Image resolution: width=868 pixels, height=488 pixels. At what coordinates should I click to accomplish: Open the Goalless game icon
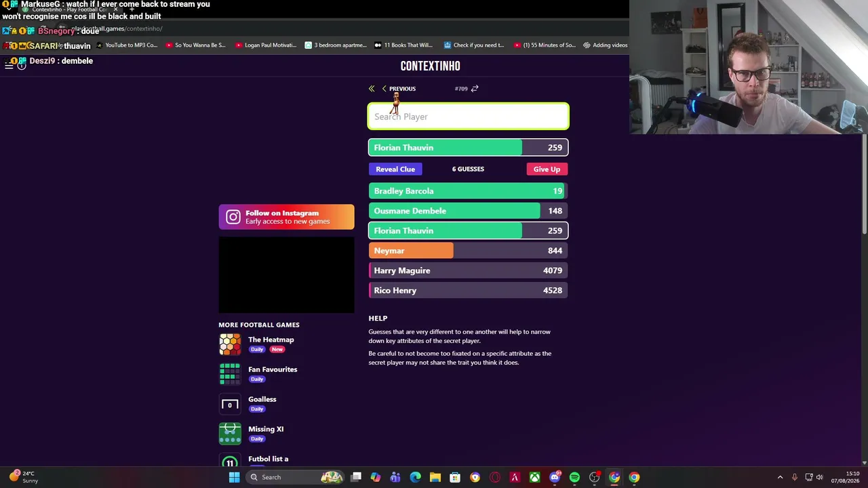(x=230, y=404)
